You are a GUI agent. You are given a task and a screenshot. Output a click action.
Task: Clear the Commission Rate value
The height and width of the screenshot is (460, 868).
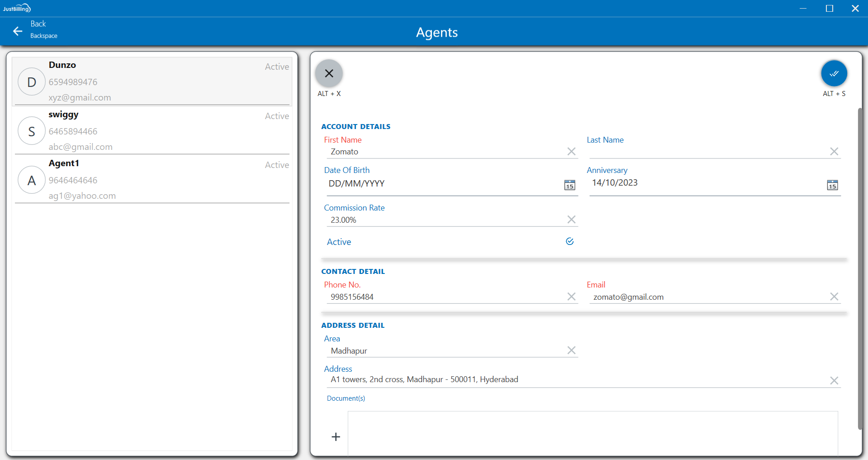click(571, 220)
